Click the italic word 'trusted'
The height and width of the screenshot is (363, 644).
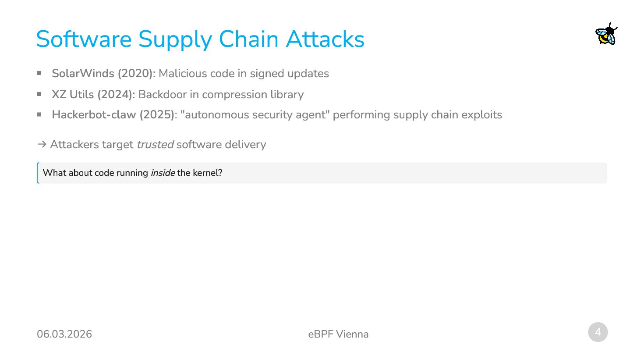pyautogui.click(x=155, y=145)
